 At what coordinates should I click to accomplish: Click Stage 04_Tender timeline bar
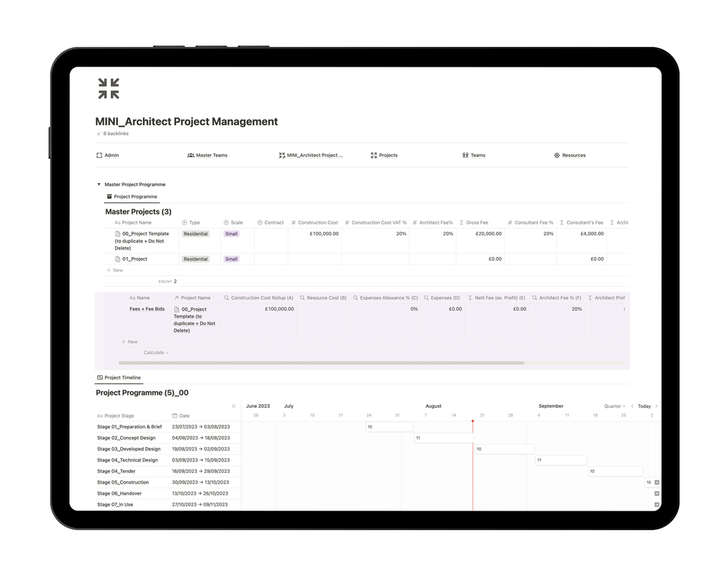pos(616,472)
